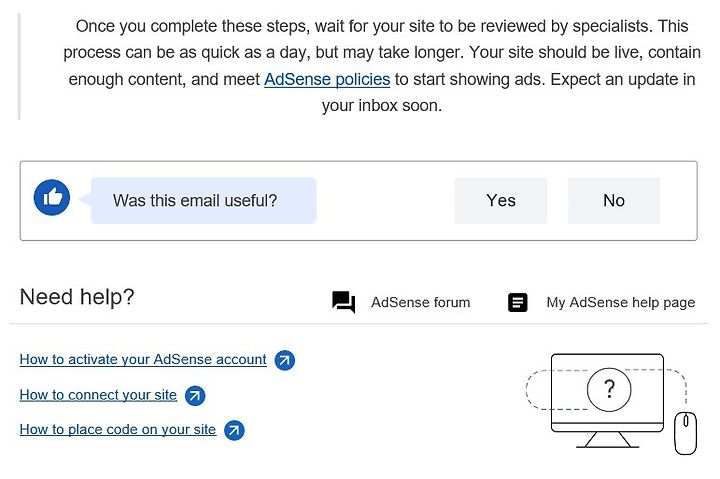Click the help page document icon
Image resolution: width=720 pixels, height=479 pixels.
518,303
